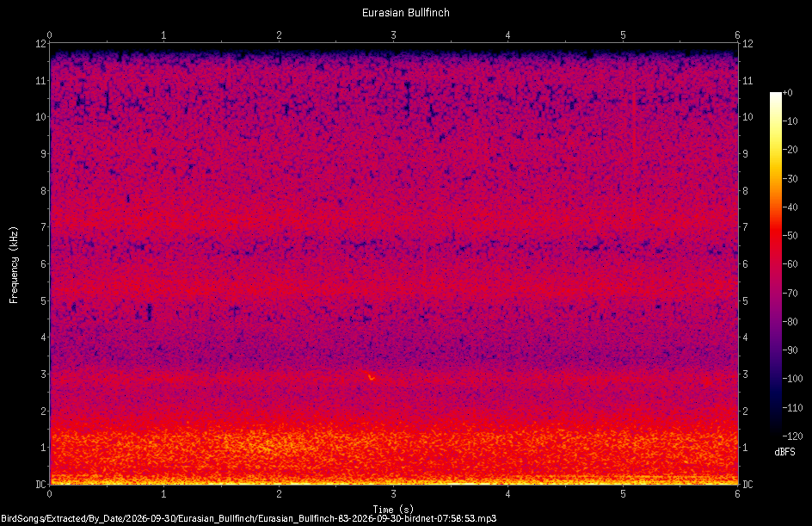Click the faint vertical streak after 5 seconds
Screen dimensions: 812x526
click(x=633, y=156)
